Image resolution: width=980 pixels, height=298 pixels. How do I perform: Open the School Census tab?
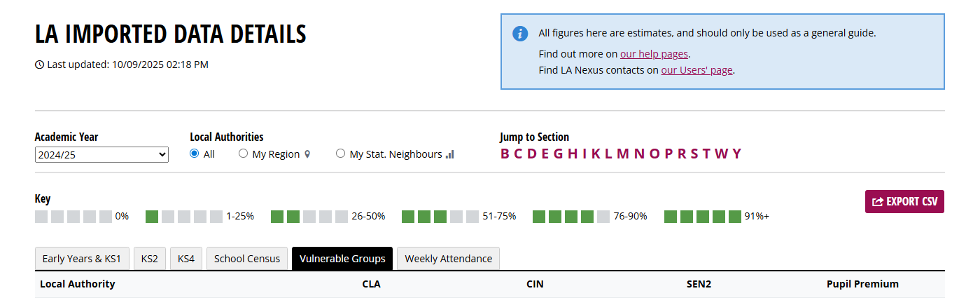tap(247, 259)
